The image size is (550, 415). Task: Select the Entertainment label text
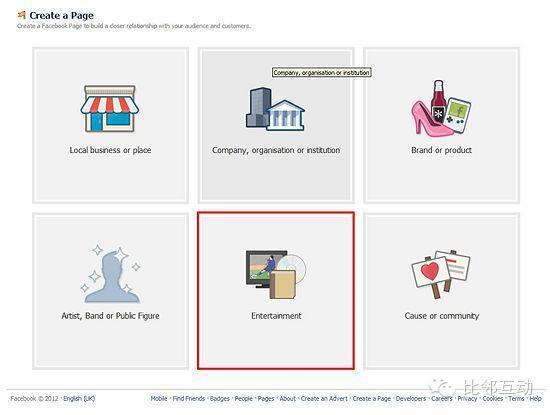[x=276, y=316]
